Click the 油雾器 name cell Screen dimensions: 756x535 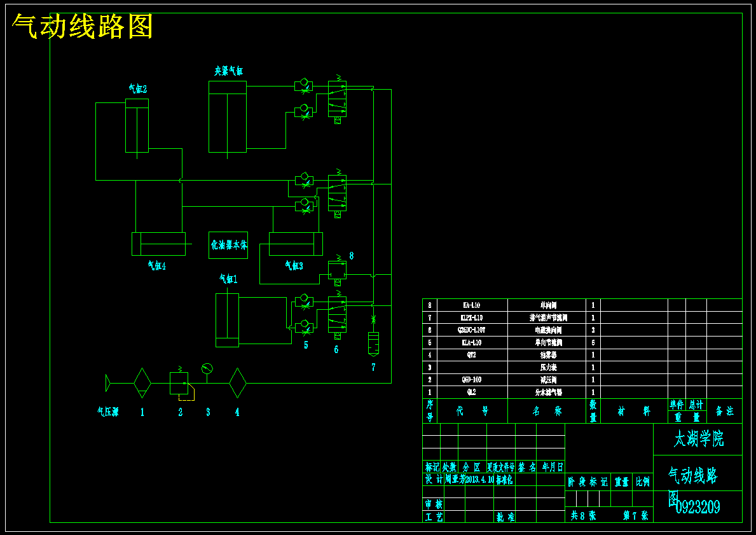click(547, 355)
